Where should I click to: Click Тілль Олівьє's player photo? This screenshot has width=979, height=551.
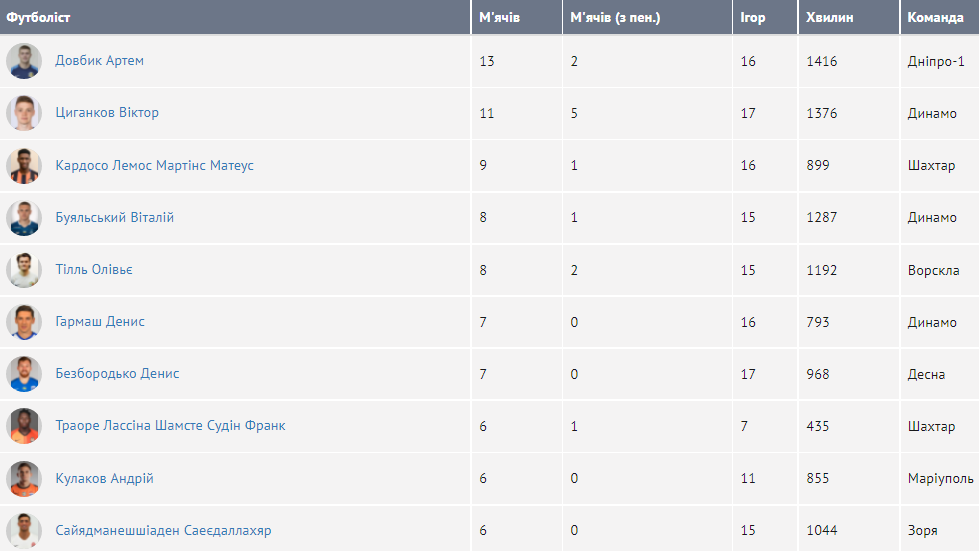coord(24,270)
